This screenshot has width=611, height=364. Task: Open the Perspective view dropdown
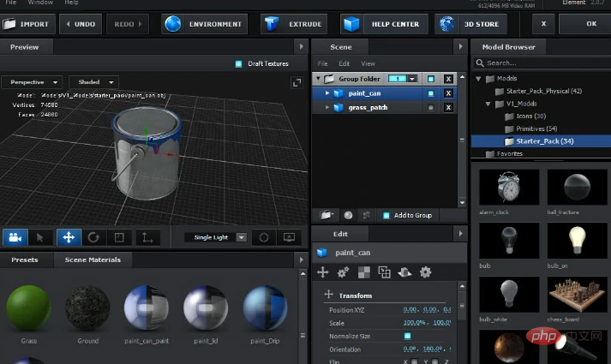32,82
